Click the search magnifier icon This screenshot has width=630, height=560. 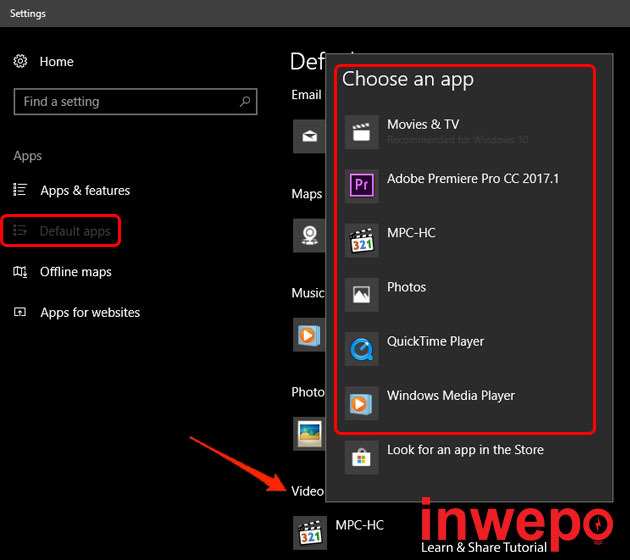pyautogui.click(x=245, y=102)
